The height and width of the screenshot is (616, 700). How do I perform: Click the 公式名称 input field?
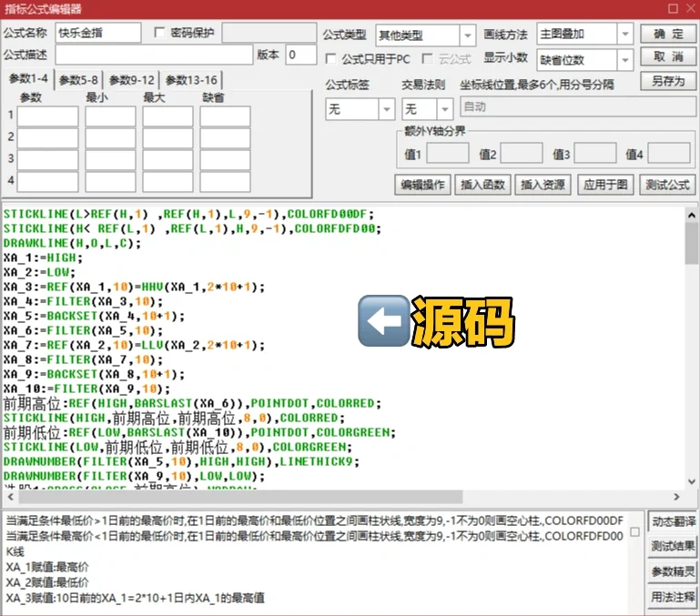98,33
